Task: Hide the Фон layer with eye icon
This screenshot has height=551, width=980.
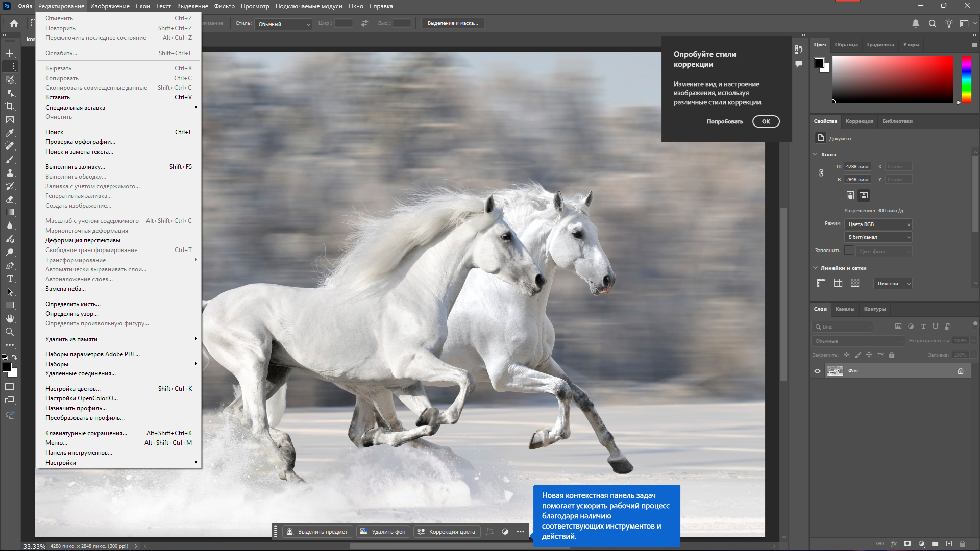Action: [x=817, y=371]
